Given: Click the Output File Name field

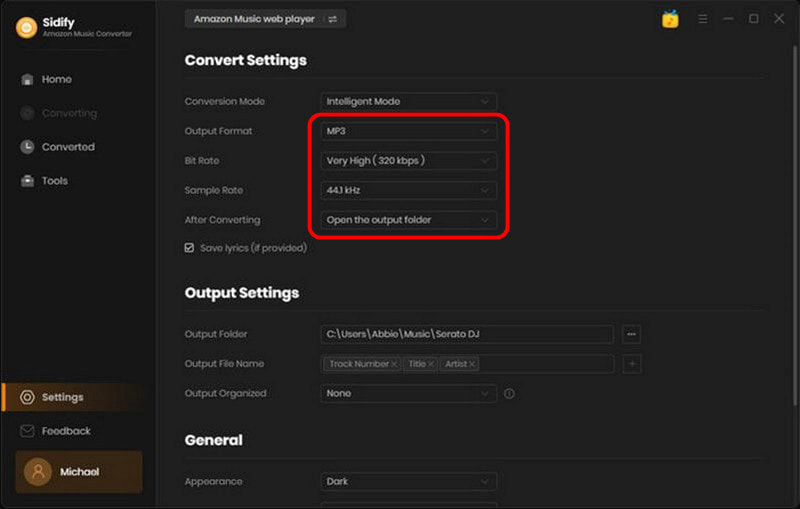Looking at the screenshot, I should [x=467, y=364].
